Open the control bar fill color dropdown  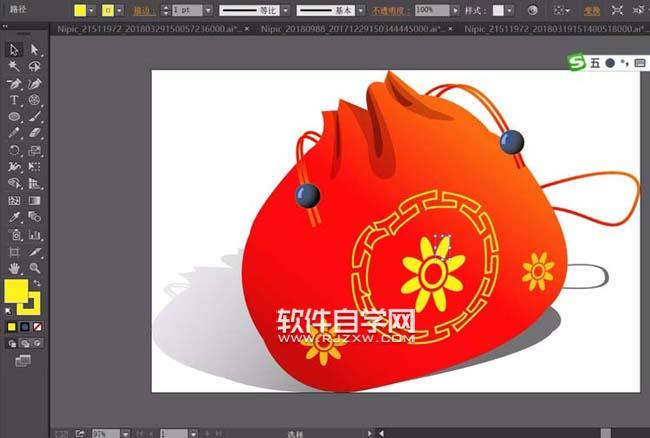pyautogui.click(x=92, y=10)
